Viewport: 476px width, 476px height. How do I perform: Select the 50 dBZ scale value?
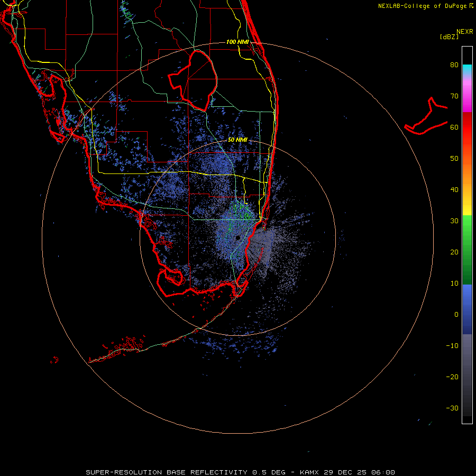point(454,159)
